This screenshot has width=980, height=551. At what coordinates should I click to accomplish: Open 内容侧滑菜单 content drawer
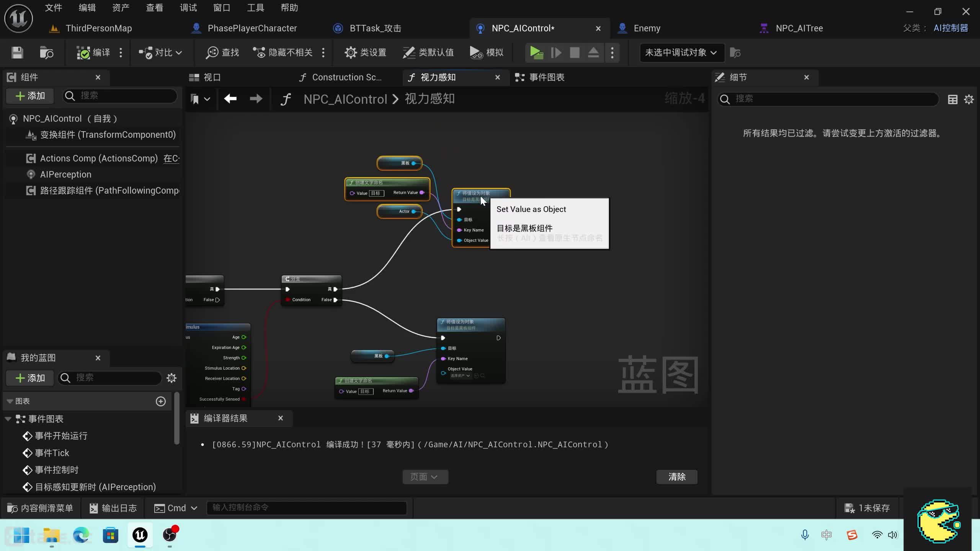(x=40, y=508)
